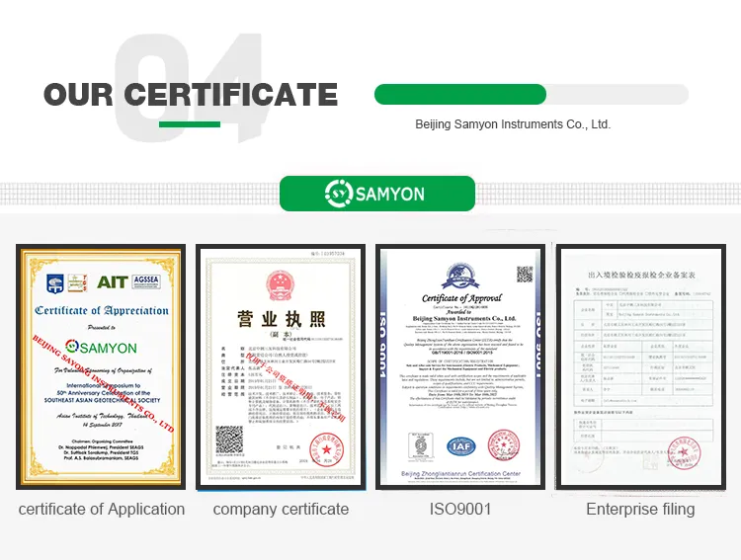Click the SAMYON circular logo icon
Image resolution: width=741 pixels, height=560 pixels.
[x=339, y=194]
